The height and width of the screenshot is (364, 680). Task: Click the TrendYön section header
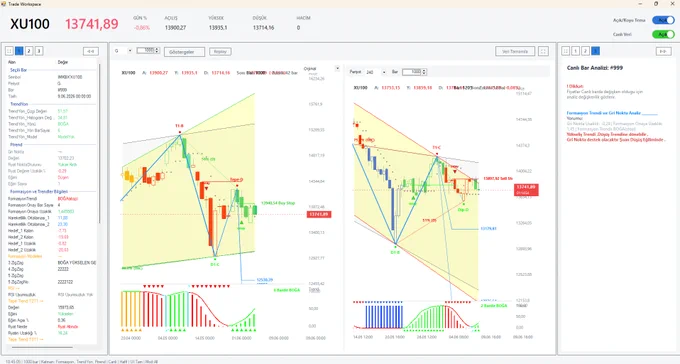pyautogui.click(x=19, y=104)
